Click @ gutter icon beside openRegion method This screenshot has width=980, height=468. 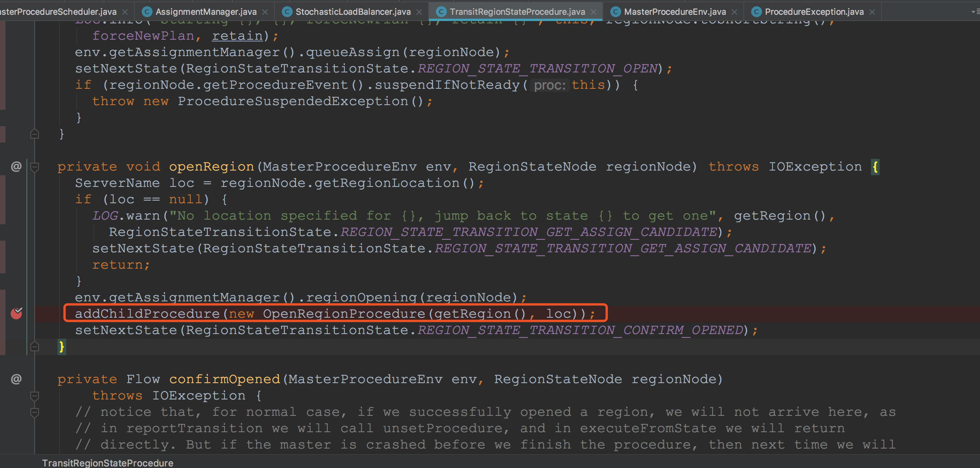coord(16,167)
